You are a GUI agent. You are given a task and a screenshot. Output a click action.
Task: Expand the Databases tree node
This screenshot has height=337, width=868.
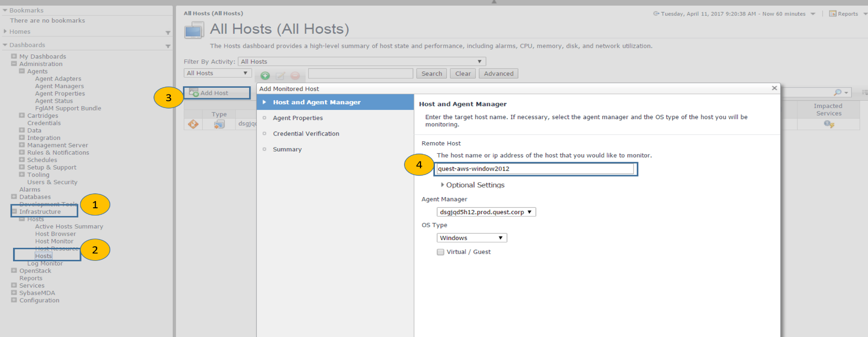click(14, 197)
